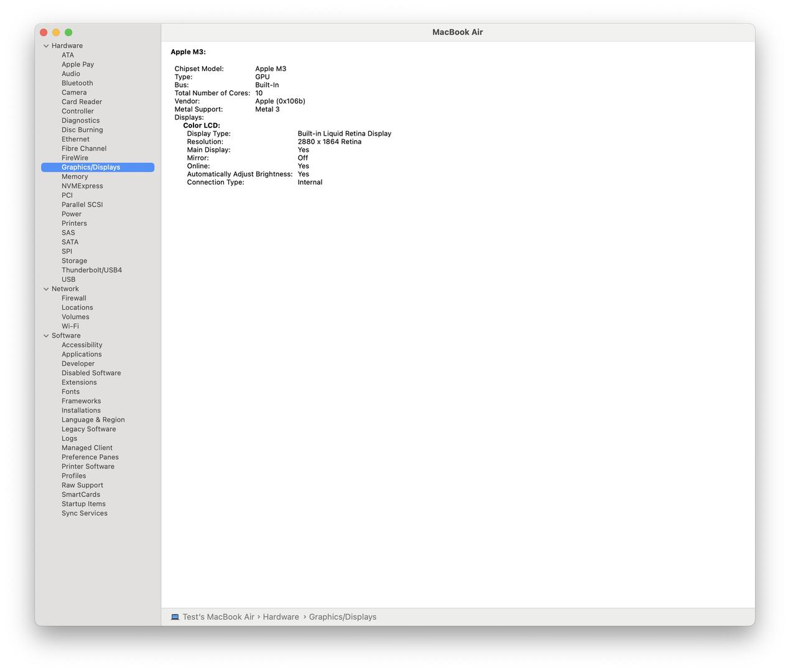Collapse the Hardware section chevron
This screenshot has height=672, width=790.
click(x=46, y=46)
